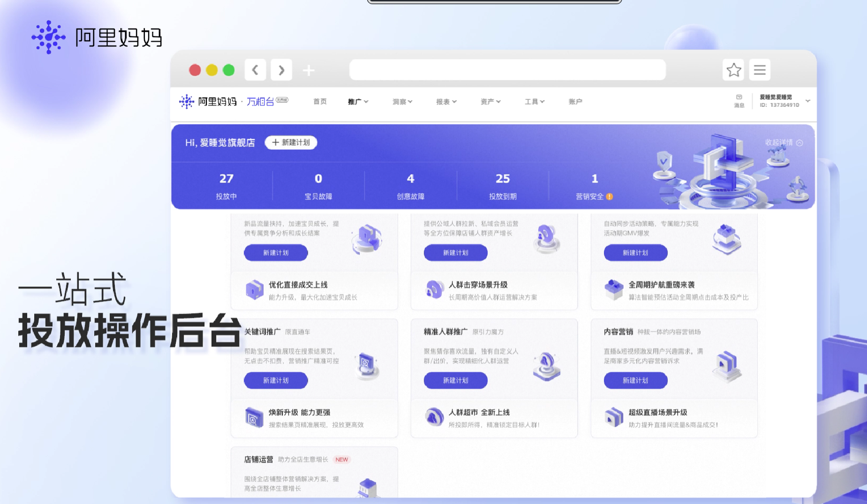Viewport: 867px width, 504px height.
Task: Open the 0 宝贝故障 stat
Action: 318,186
